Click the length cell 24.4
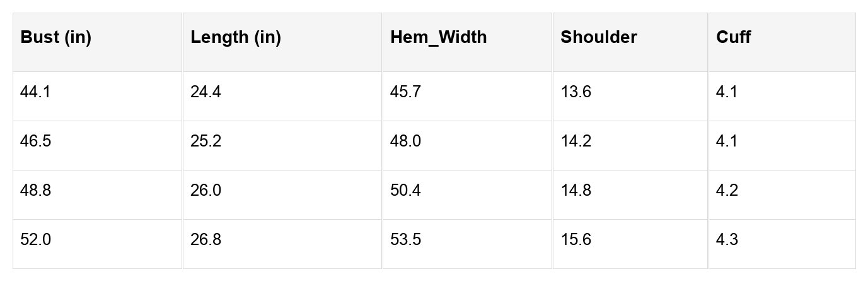868x281 pixels. pos(205,92)
